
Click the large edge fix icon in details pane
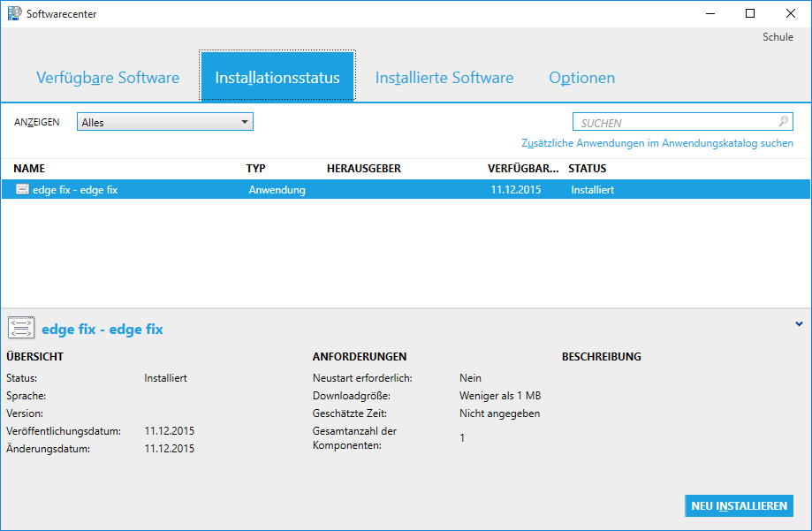point(21,329)
